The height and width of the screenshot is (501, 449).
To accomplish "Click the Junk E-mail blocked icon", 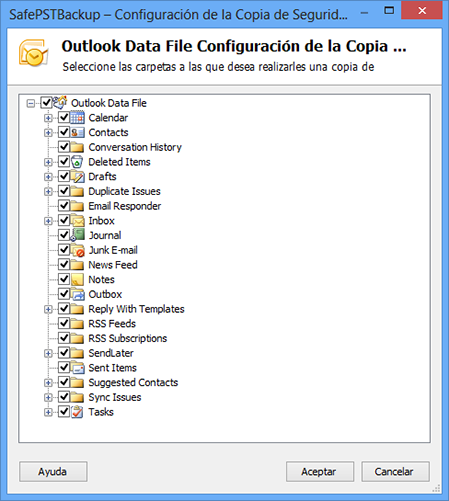I will click(77, 250).
